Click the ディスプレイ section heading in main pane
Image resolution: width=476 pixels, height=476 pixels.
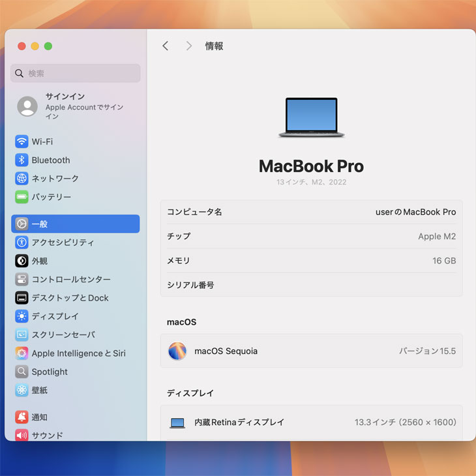(x=190, y=393)
